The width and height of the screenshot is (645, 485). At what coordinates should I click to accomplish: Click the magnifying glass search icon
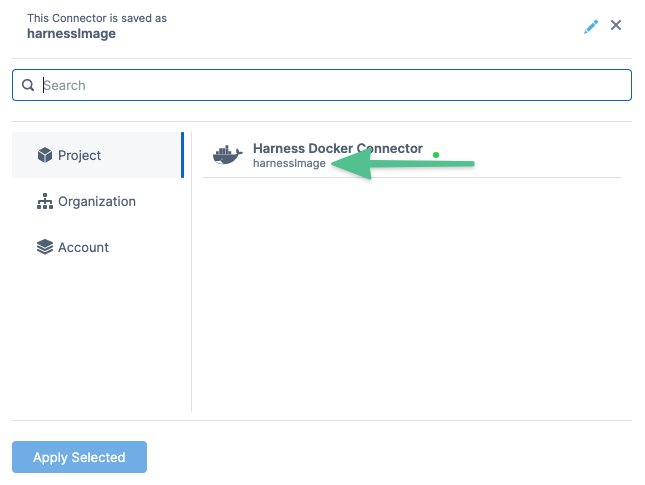pyautogui.click(x=28, y=85)
